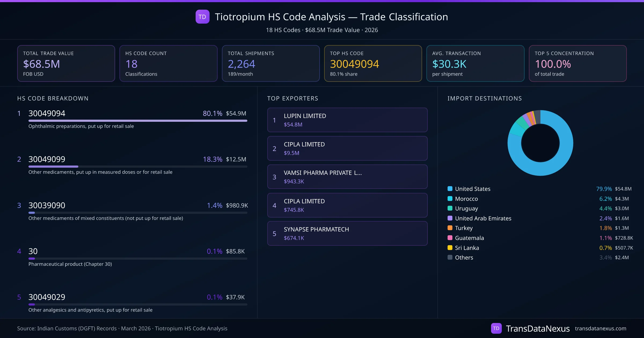Click the Turkey orange legend square
The height and width of the screenshot is (338, 644).
point(450,228)
